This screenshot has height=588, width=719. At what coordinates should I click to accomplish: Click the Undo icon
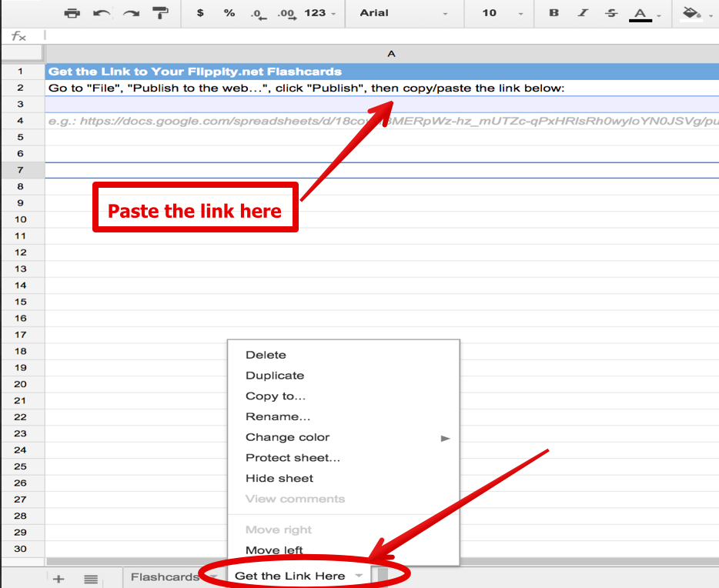pos(102,13)
